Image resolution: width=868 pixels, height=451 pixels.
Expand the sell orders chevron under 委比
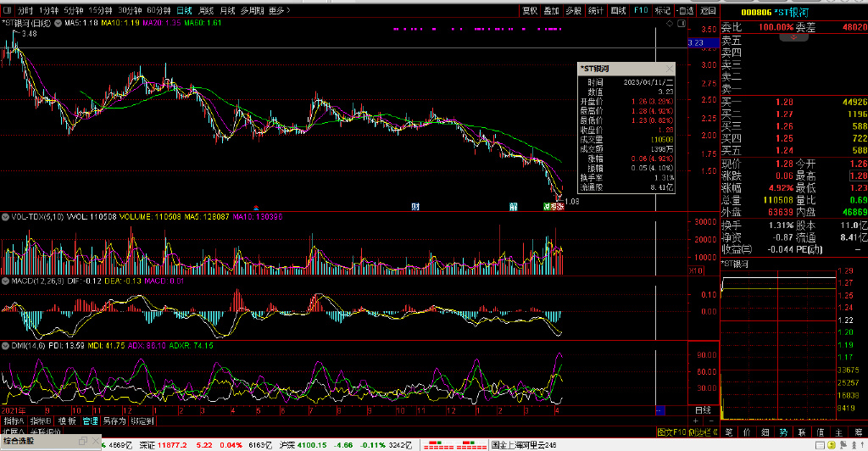tap(793, 37)
